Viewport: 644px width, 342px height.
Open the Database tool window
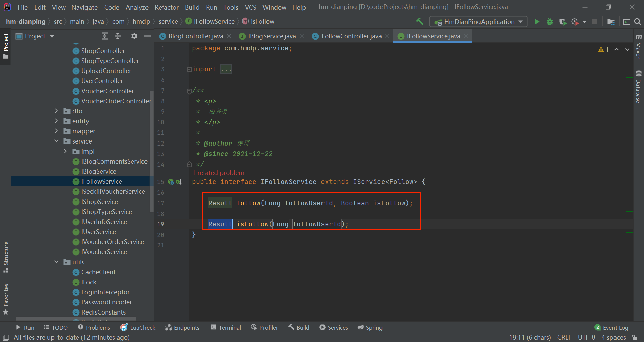[x=638, y=87]
